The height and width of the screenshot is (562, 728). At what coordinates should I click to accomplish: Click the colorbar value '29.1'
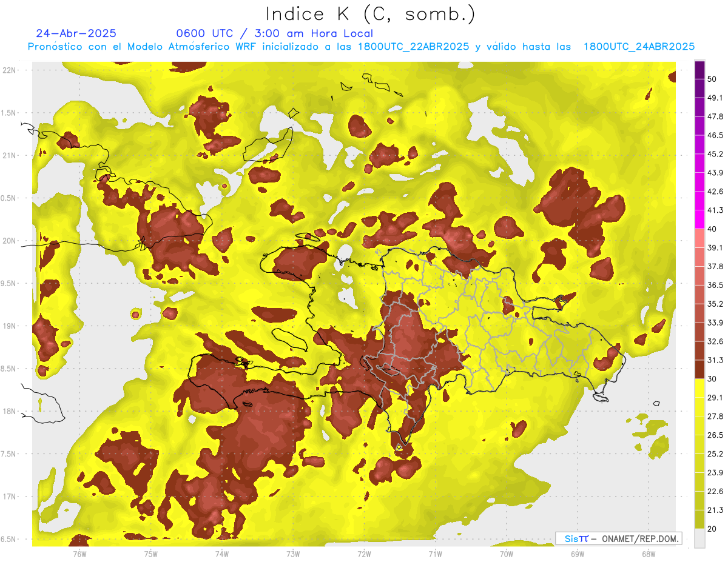715,398
